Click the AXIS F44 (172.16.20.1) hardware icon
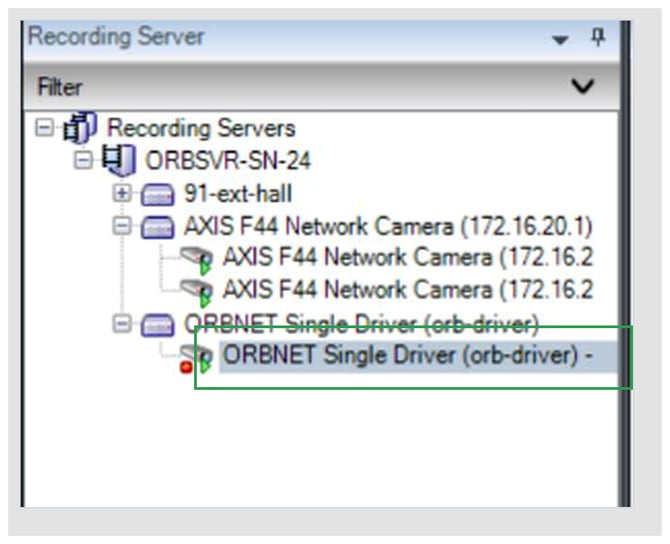The image size is (670, 544). point(157,227)
